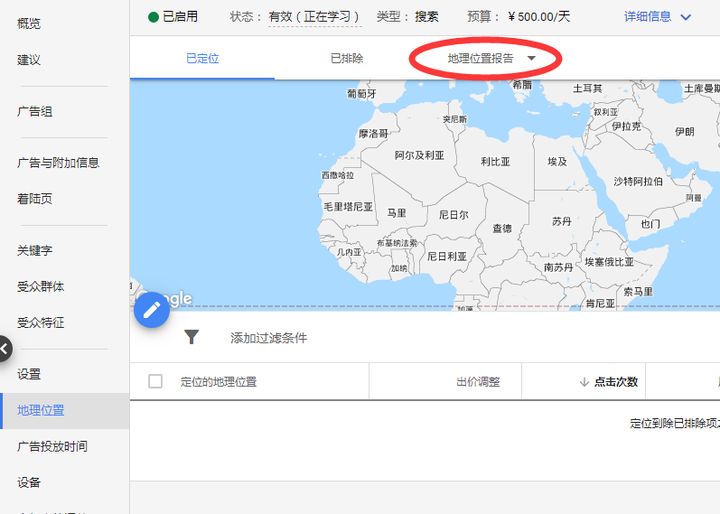Select the 已定位 tab
The height and width of the screenshot is (514, 720).
point(202,58)
